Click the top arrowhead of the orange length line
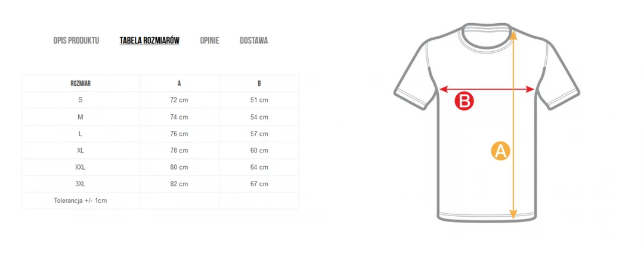The image size is (644, 275). (x=513, y=35)
